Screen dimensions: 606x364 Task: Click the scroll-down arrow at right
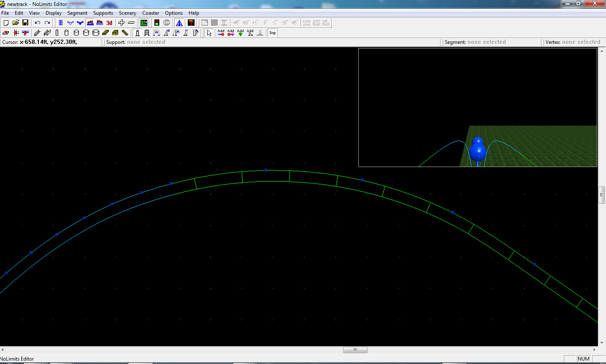click(x=602, y=343)
